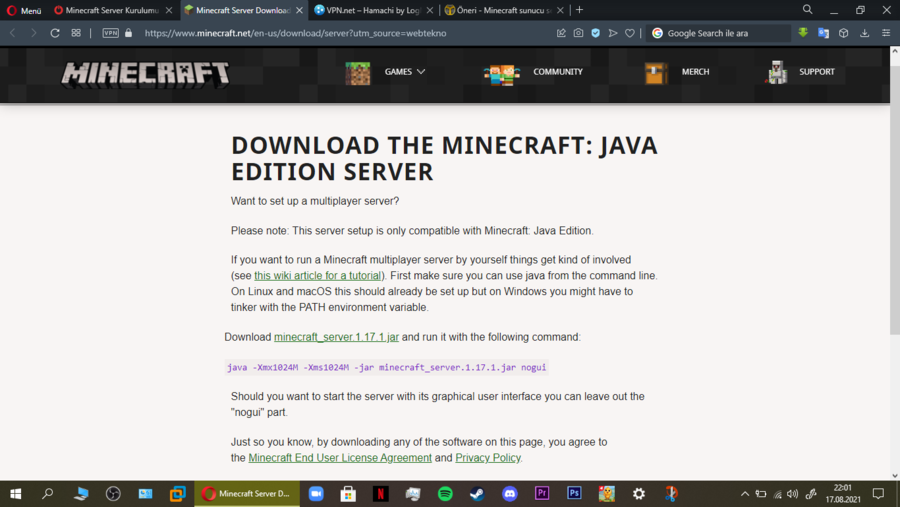Open OBS Studio from the taskbar
Viewport: 900px width, 507px height.
tap(113, 494)
